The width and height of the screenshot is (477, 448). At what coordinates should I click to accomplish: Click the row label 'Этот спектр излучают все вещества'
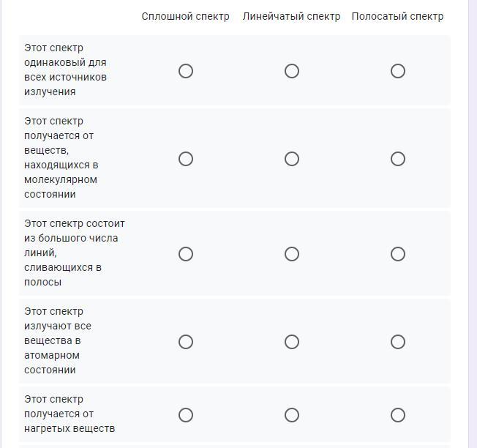(58, 340)
